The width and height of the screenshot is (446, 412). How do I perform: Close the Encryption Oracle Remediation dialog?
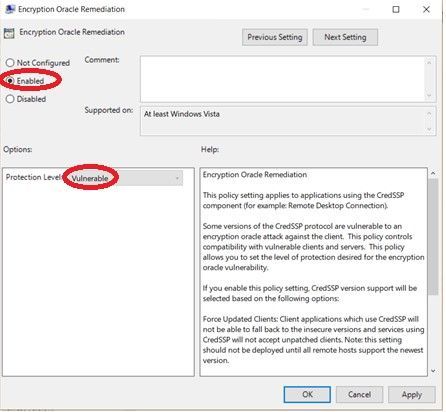point(426,9)
